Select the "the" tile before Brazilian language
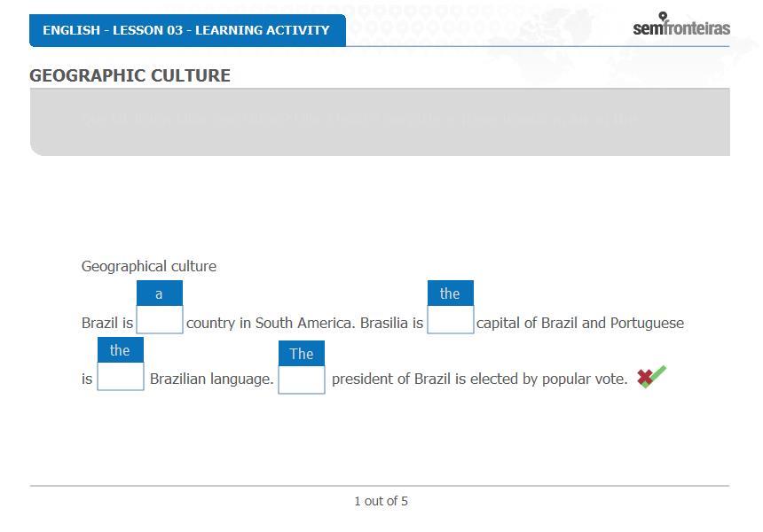 point(120,350)
